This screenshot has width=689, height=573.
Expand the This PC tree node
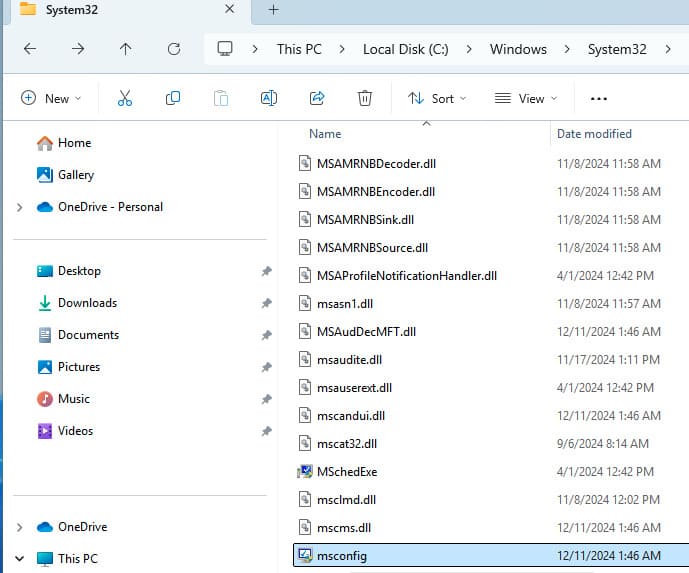[x=20, y=559]
